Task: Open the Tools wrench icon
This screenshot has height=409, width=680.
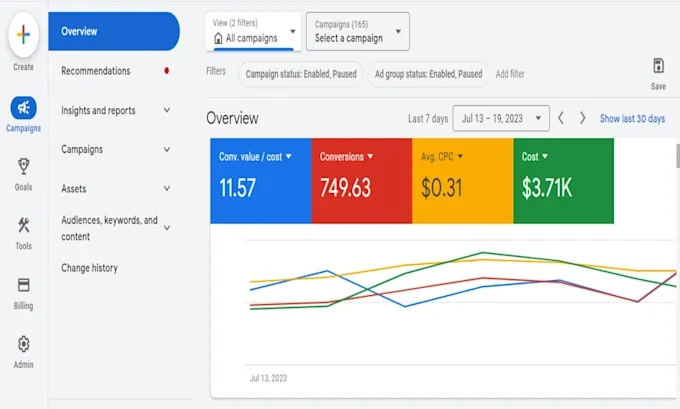Action: (23, 225)
